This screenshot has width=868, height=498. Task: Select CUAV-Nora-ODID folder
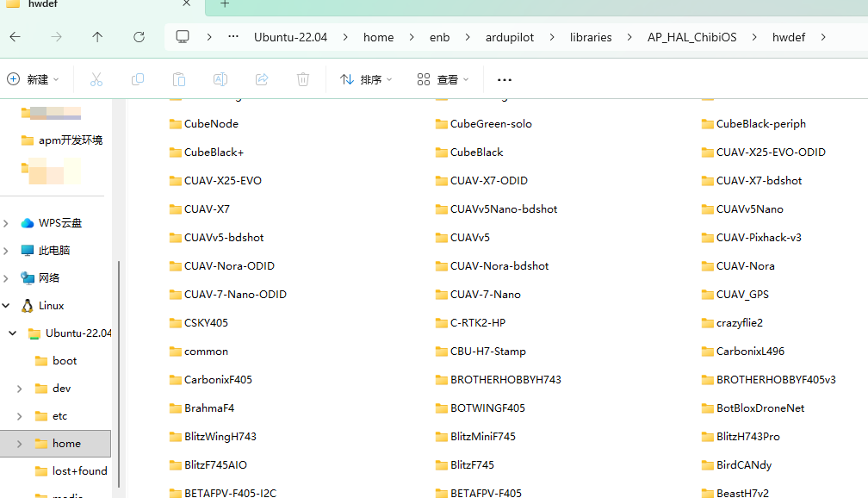[x=222, y=266]
